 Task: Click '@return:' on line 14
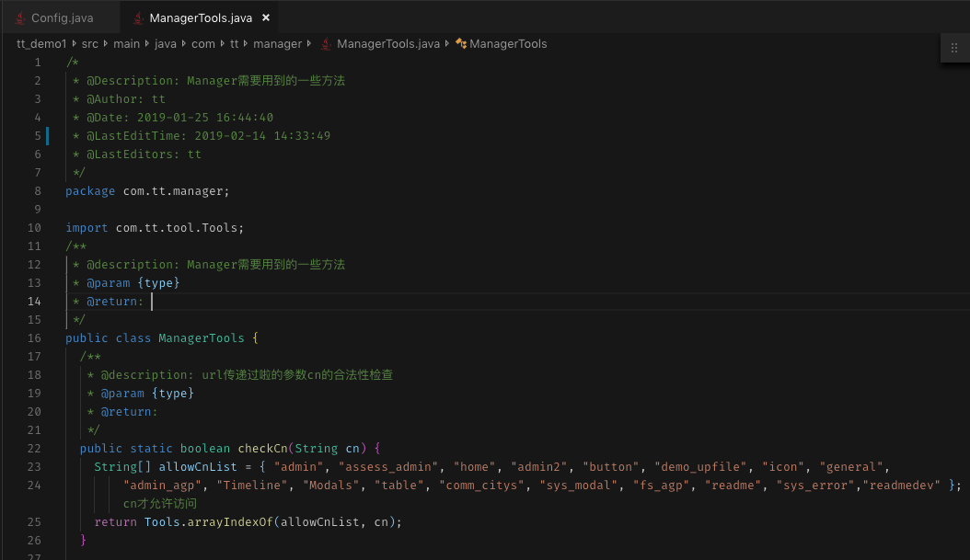pyautogui.click(x=115, y=301)
